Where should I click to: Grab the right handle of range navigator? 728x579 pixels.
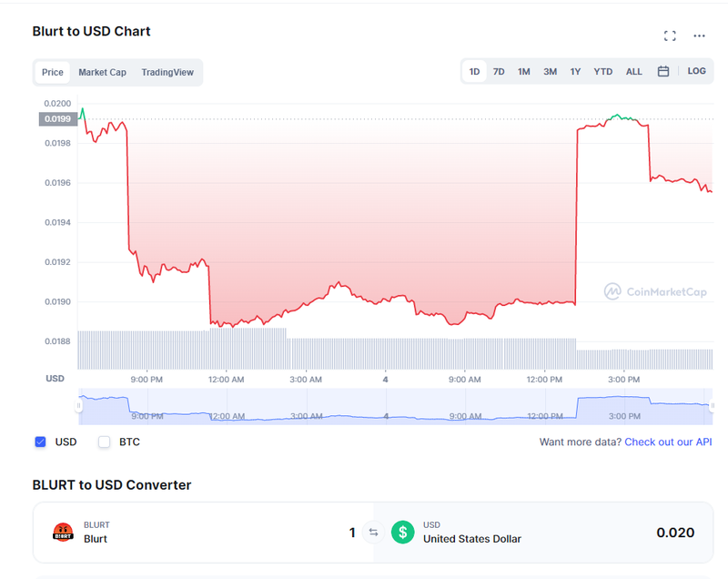(713, 406)
